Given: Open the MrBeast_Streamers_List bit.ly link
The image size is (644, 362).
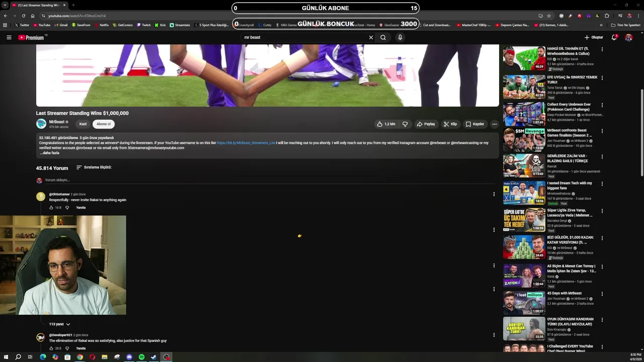Looking at the screenshot, I should [246, 143].
